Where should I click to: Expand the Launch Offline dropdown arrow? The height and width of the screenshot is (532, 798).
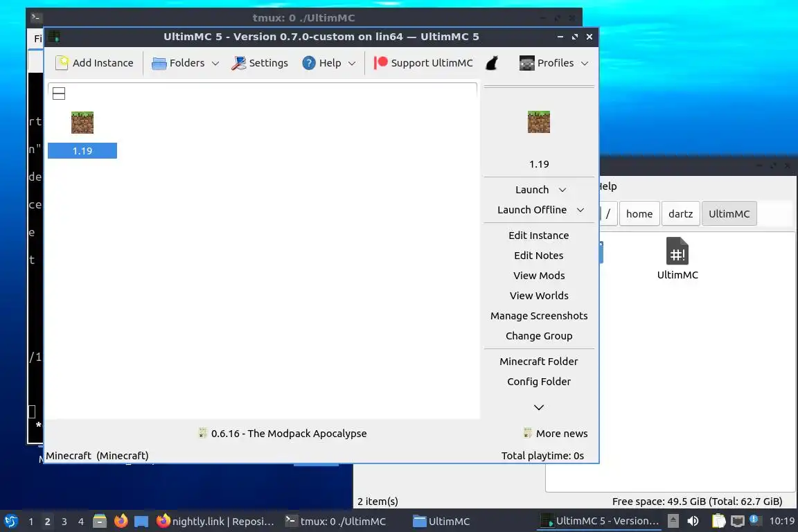580,211
